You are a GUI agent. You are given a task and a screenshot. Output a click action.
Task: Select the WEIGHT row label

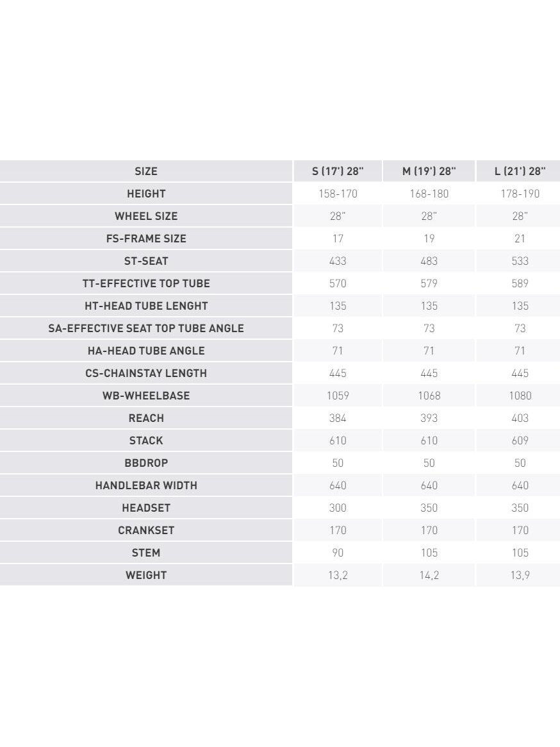145,575
